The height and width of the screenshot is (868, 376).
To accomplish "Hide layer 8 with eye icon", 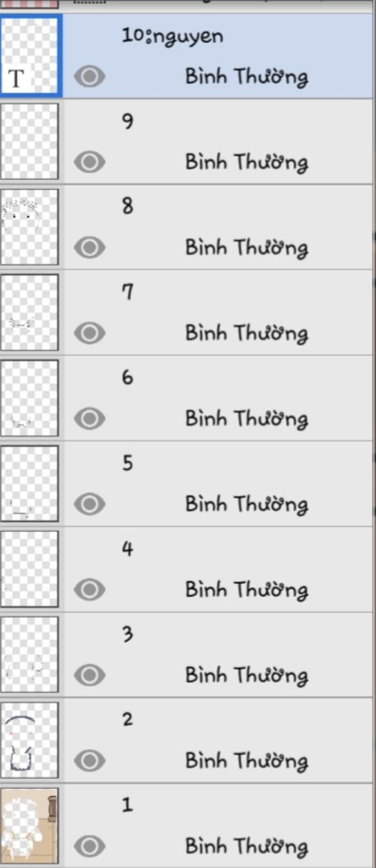I will (x=90, y=247).
